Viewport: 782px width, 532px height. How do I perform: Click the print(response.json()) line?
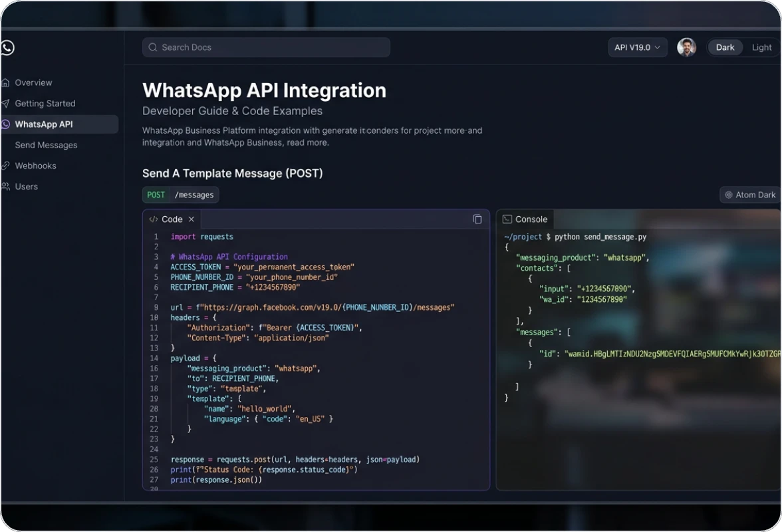coord(216,480)
